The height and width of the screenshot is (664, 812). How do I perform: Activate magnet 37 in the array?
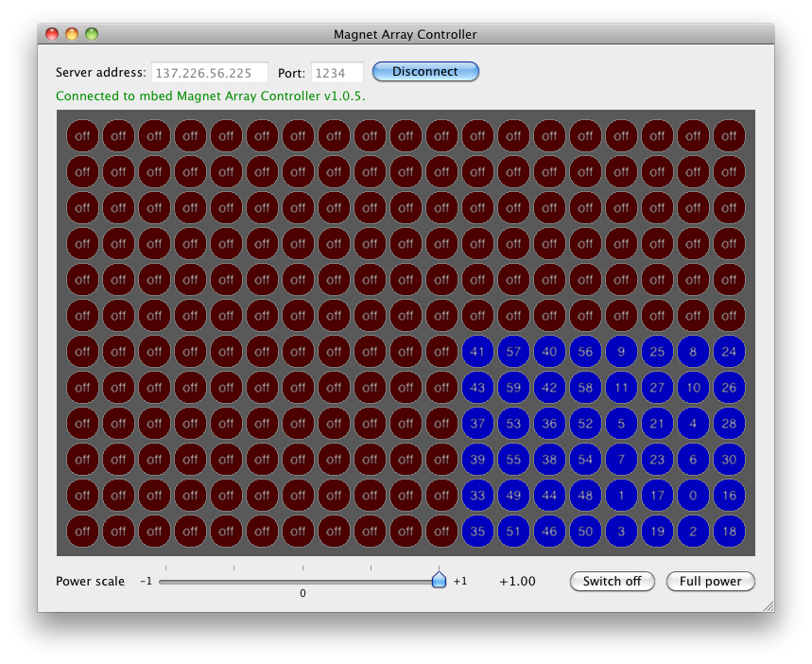click(x=477, y=424)
